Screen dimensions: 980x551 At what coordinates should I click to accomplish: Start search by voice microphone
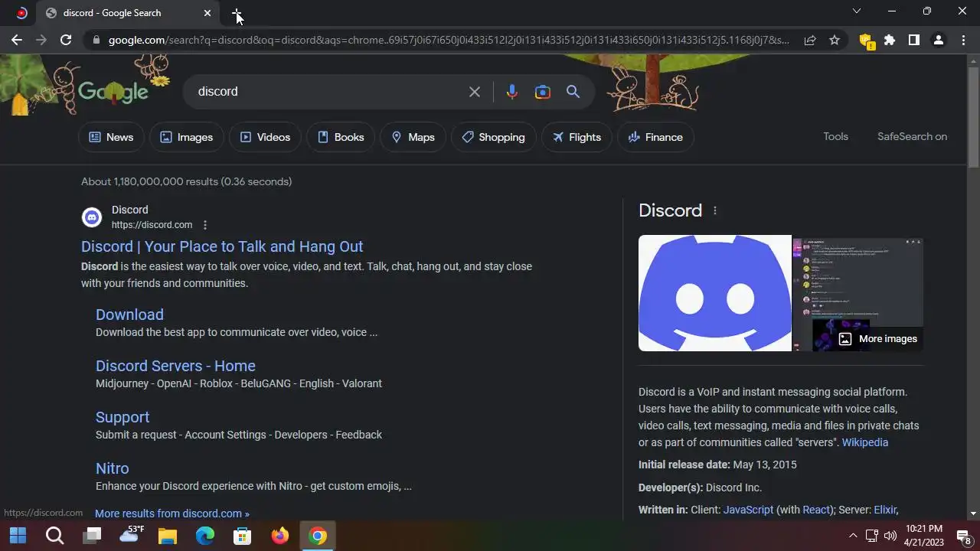point(512,92)
